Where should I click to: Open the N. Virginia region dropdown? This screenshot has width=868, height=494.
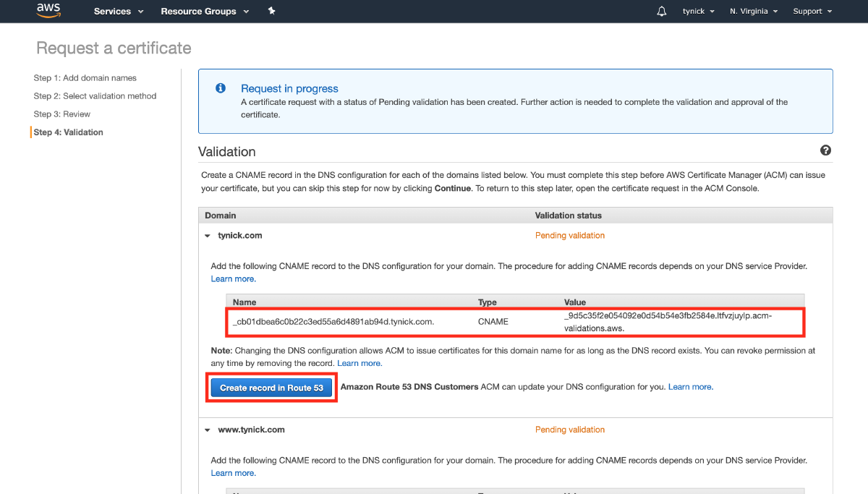(754, 12)
